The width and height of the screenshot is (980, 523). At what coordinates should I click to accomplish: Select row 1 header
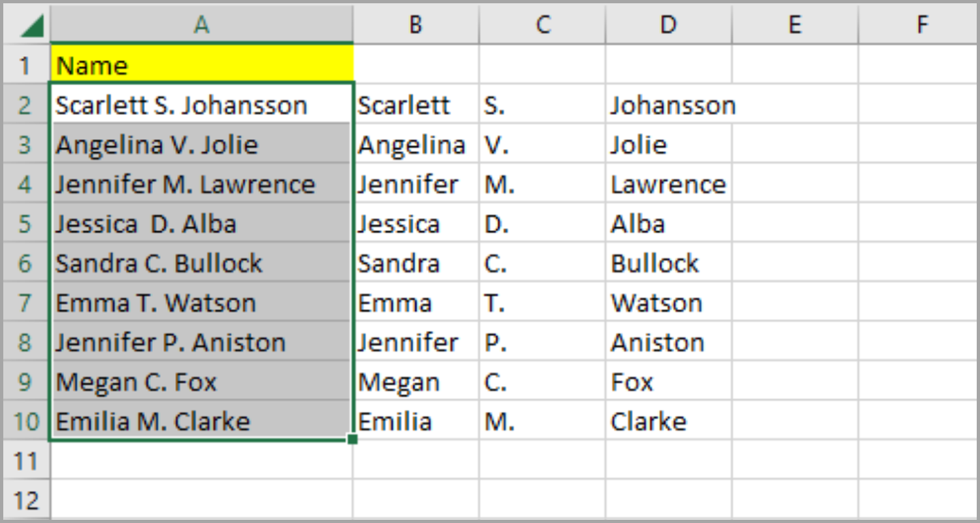tap(27, 65)
